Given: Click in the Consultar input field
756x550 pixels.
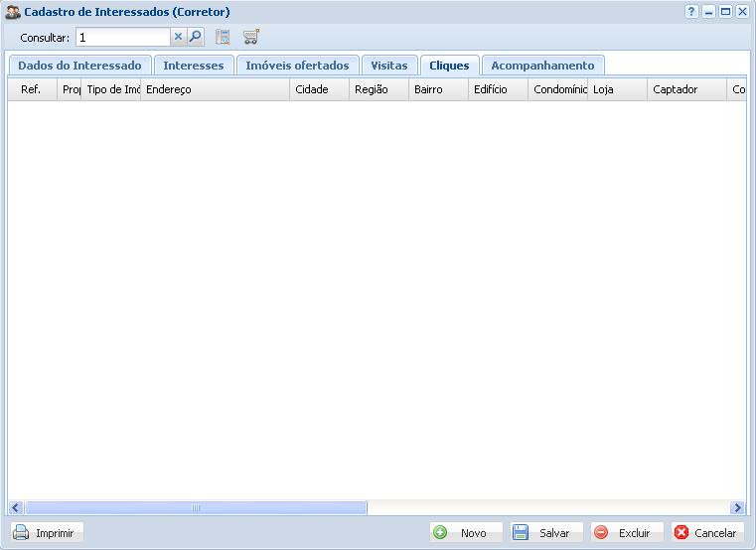Looking at the screenshot, I should tap(123, 38).
